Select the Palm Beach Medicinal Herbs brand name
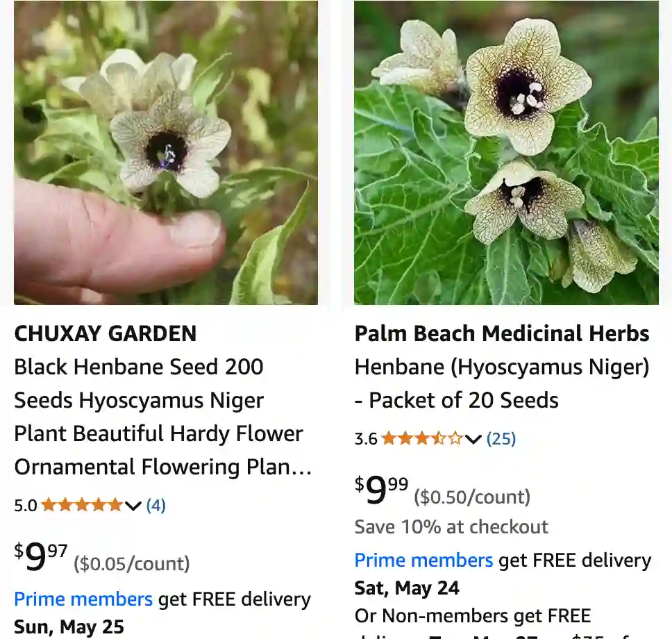Screen dimensions: 672x639 point(502,333)
